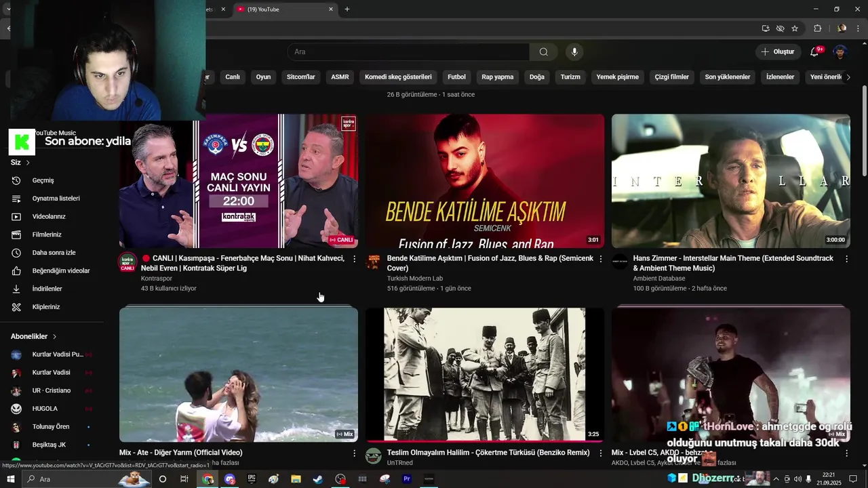Open Chrome extensions puzzle icon

(x=817, y=28)
